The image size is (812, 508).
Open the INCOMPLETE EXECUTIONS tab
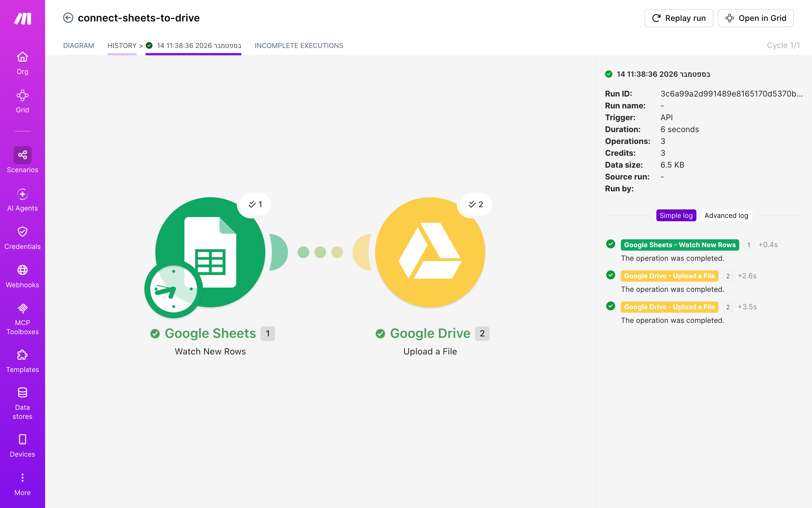299,46
